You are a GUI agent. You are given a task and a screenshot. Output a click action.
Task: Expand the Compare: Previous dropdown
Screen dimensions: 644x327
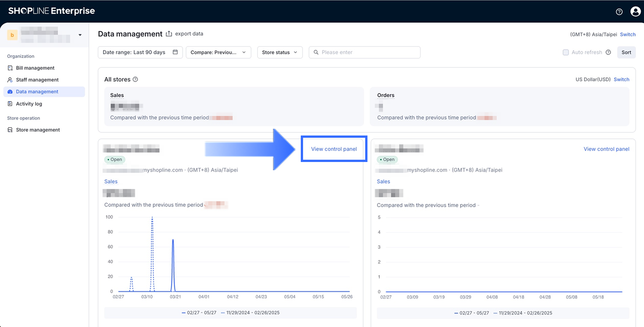(x=218, y=52)
